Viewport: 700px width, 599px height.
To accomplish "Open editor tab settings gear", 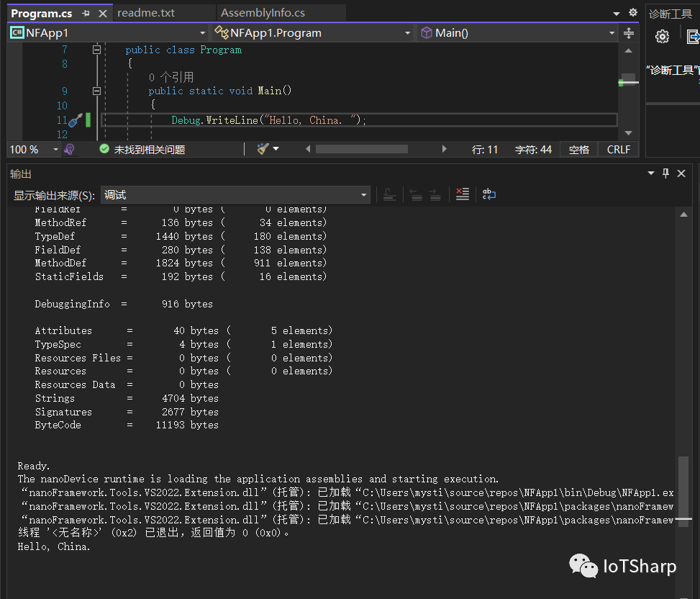I will pos(633,12).
